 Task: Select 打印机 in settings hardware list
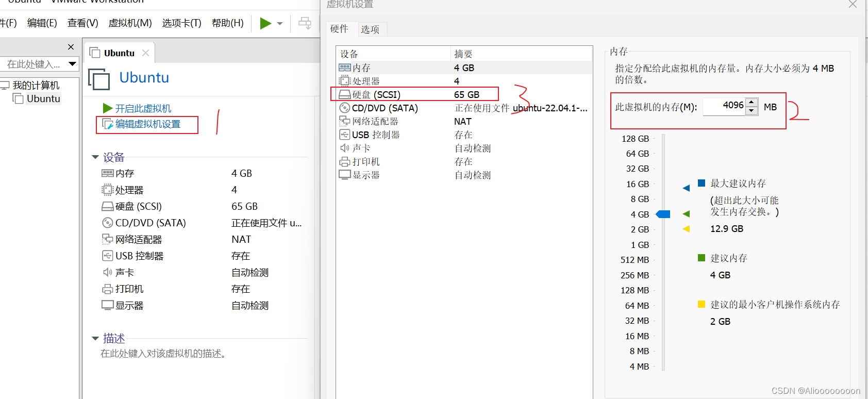464,161
